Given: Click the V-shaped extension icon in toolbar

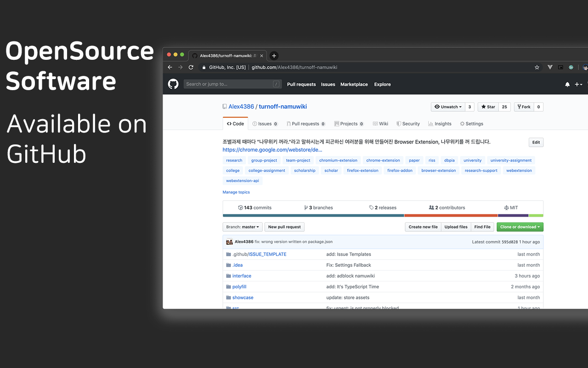Looking at the screenshot, I should click(x=550, y=67).
